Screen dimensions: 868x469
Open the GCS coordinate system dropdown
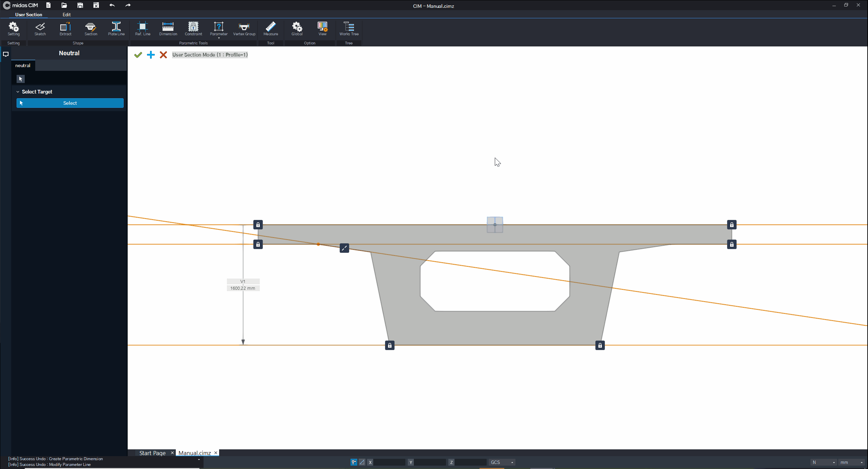502,462
